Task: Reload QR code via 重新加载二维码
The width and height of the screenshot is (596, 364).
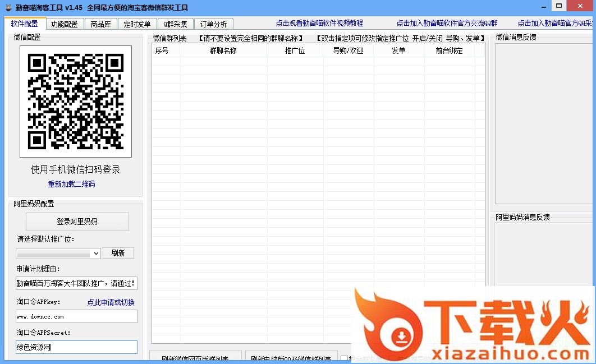Action: coord(71,184)
